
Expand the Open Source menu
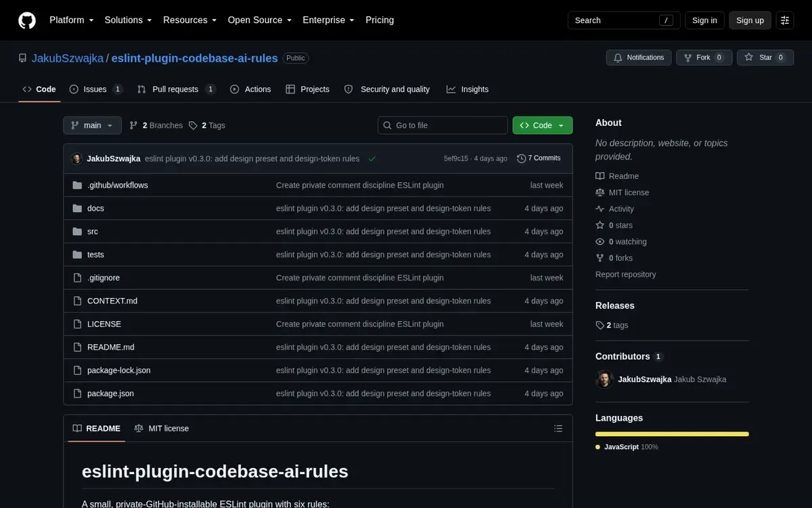(x=259, y=20)
